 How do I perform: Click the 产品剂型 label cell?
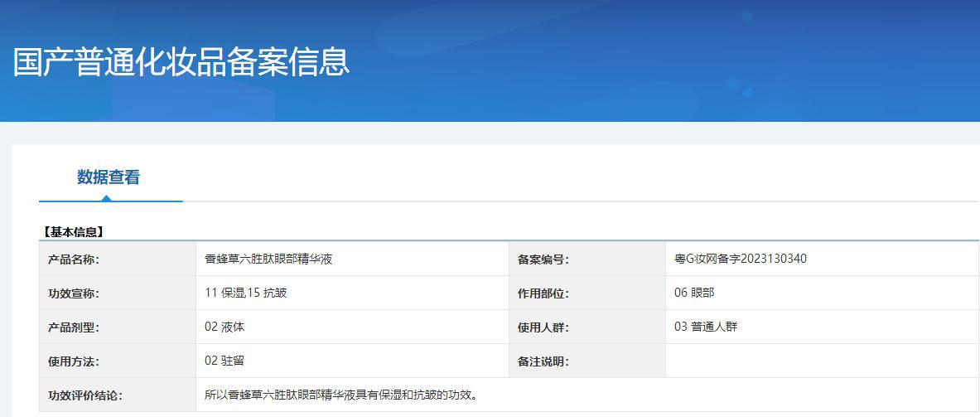click(x=118, y=327)
